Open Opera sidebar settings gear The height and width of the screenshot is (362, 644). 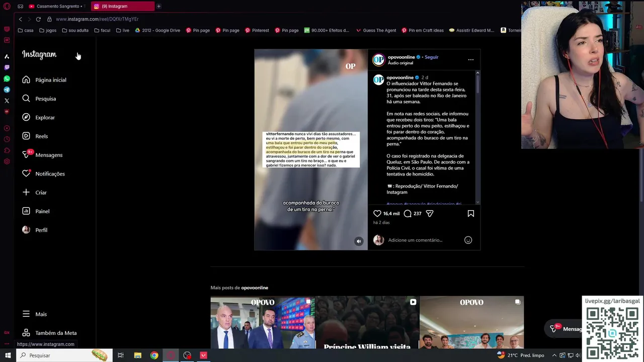point(7,161)
